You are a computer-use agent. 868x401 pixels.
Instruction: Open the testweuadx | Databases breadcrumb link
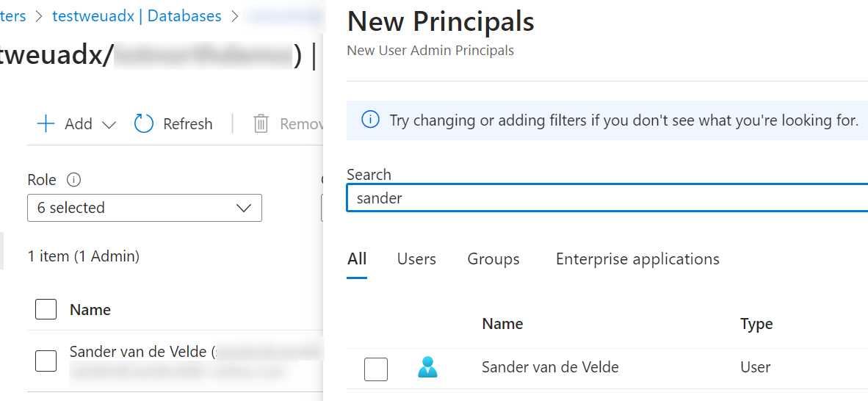pyautogui.click(x=137, y=16)
